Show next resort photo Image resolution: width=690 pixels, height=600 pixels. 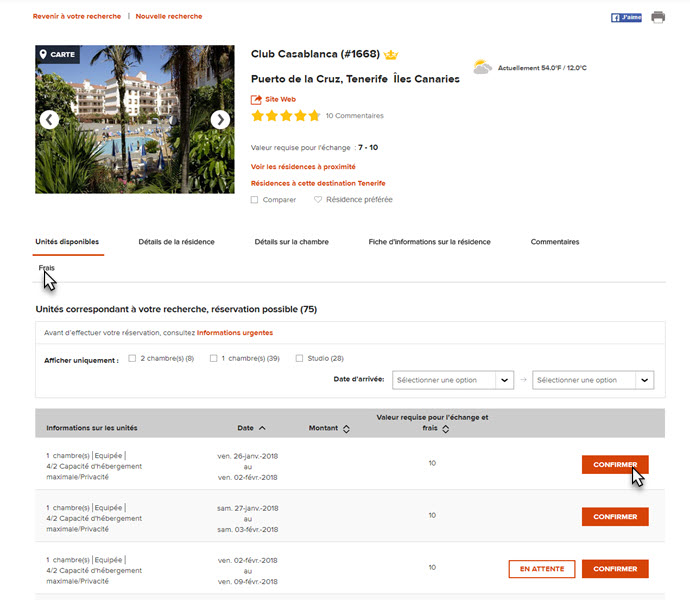tap(220, 119)
